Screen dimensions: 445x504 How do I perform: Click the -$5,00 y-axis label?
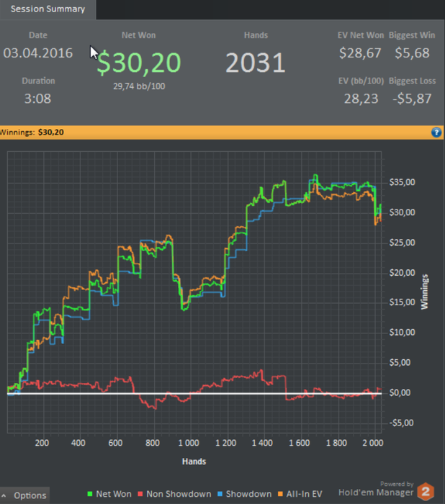[x=401, y=423]
